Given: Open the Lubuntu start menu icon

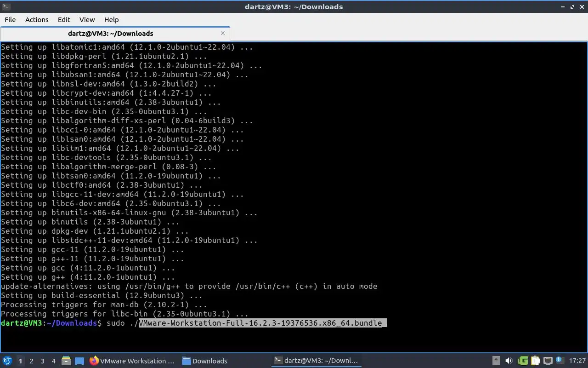Looking at the screenshot, I should click(7, 361).
